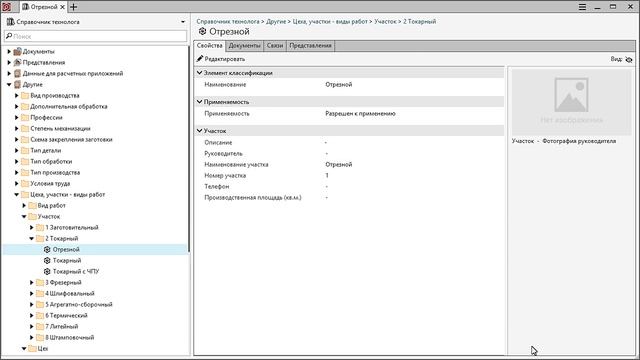Click the Документы tree icon
Viewport: 640px width, 360px height.
coord(17,51)
